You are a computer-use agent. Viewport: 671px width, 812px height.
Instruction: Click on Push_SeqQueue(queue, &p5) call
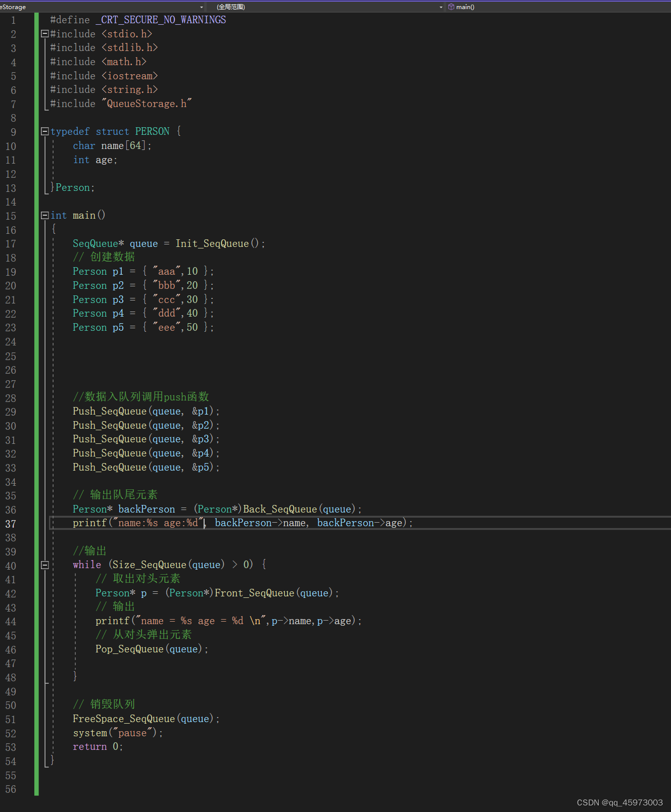[146, 467]
